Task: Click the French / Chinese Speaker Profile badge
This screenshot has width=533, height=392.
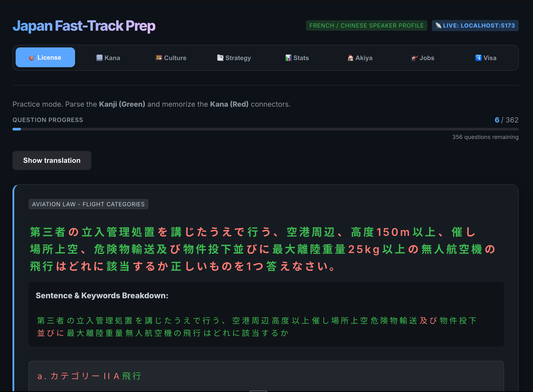Action: click(x=367, y=25)
